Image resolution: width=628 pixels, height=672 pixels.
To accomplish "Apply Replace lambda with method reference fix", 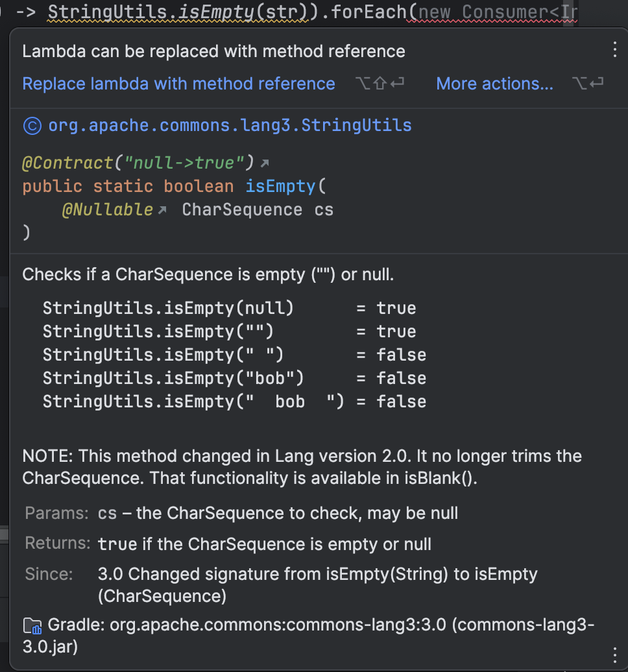I will point(178,84).
